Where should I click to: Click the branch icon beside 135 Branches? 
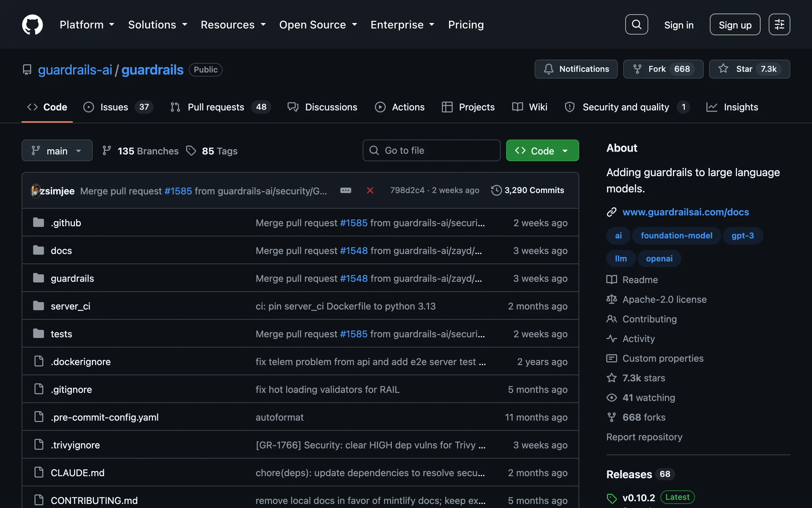point(107,150)
